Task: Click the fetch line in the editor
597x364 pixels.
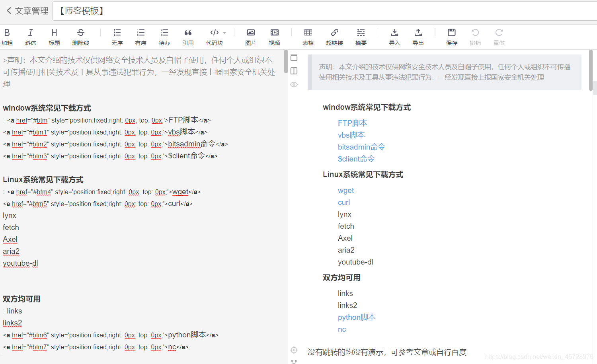Action: point(11,228)
